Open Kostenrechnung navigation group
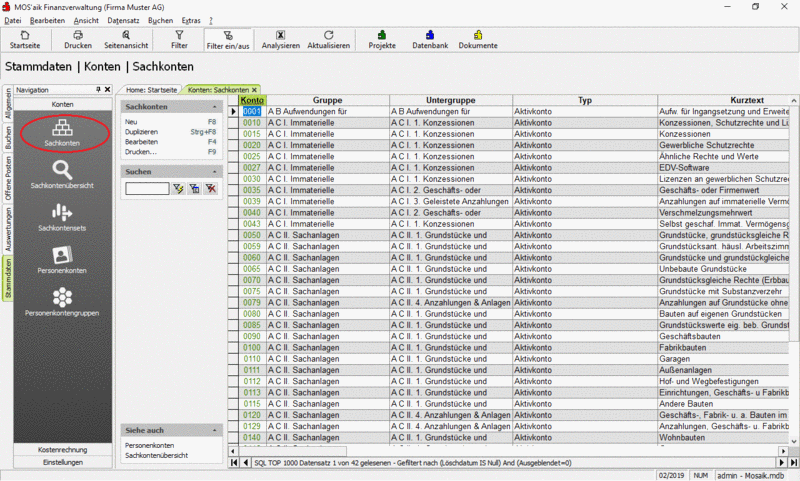 pos(62,449)
